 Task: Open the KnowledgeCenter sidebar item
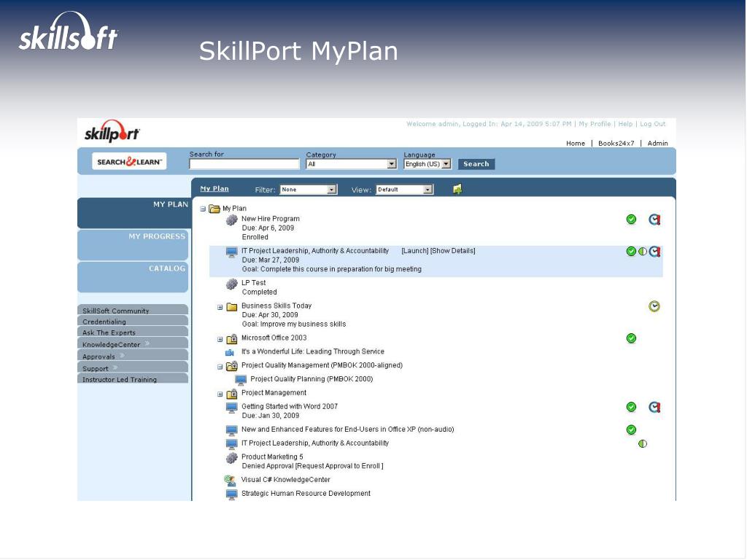click(x=133, y=344)
